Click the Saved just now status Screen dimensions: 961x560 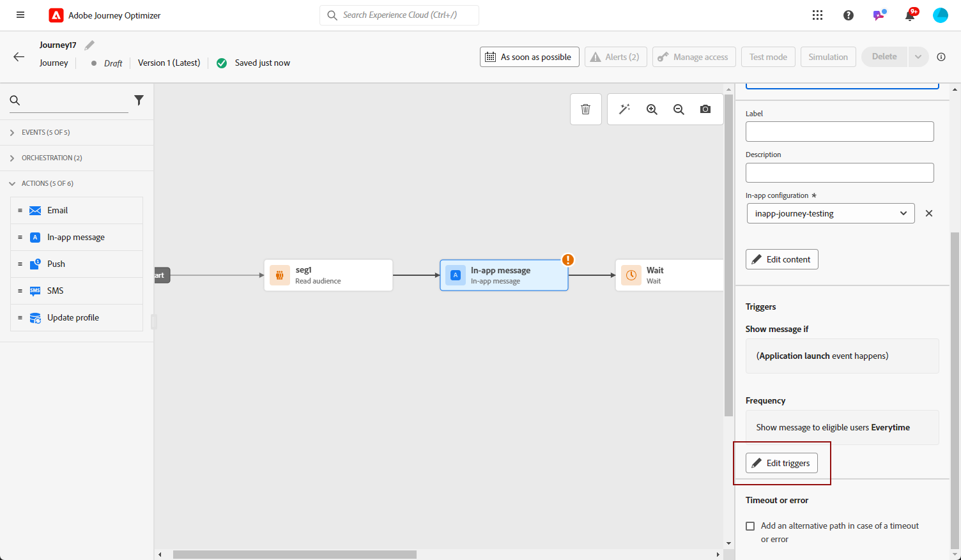point(263,63)
